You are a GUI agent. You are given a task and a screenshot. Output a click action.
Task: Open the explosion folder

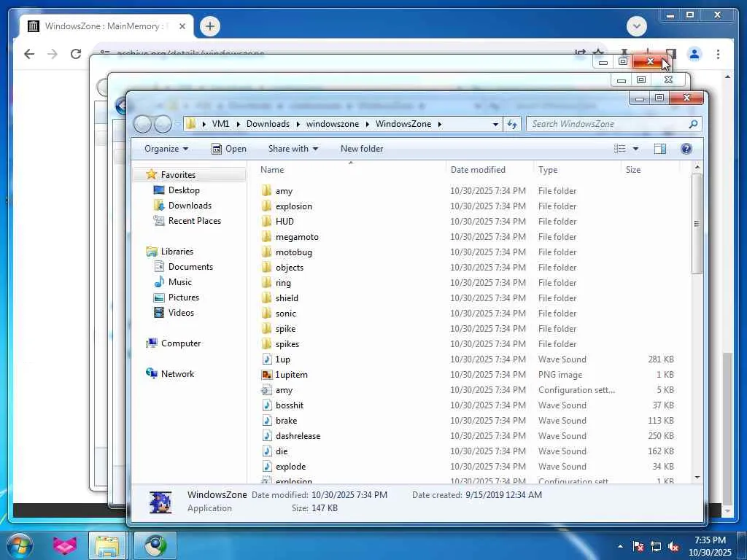click(x=293, y=206)
